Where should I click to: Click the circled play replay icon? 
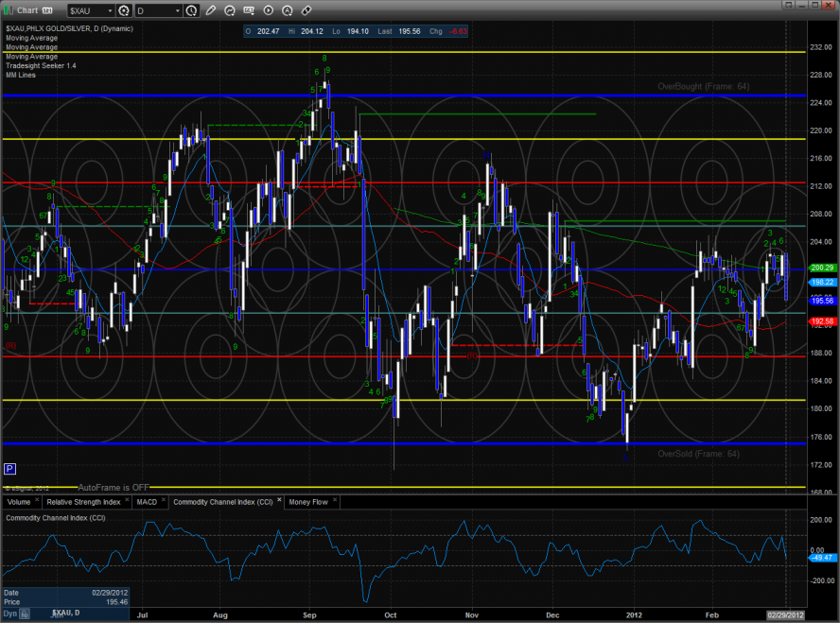tap(269, 10)
